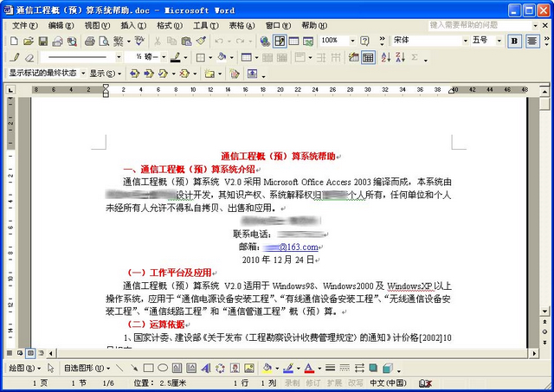Open the 宋体 font name dropdown
This screenshot has width=554, height=392.
(466, 41)
